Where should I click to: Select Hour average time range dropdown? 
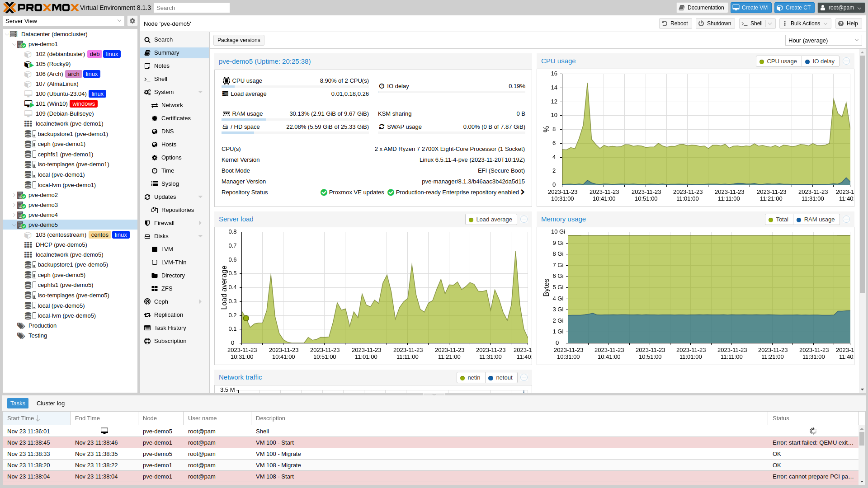coord(821,40)
